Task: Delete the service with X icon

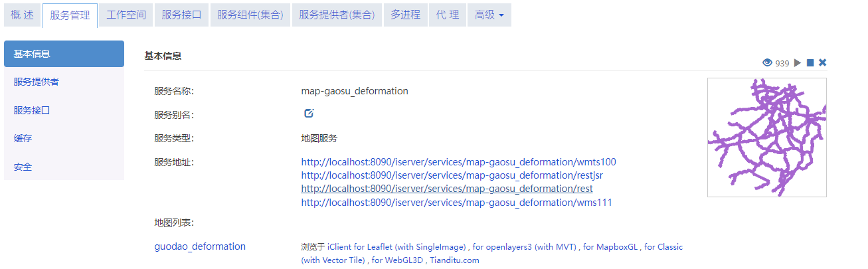Action: pyautogui.click(x=822, y=62)
